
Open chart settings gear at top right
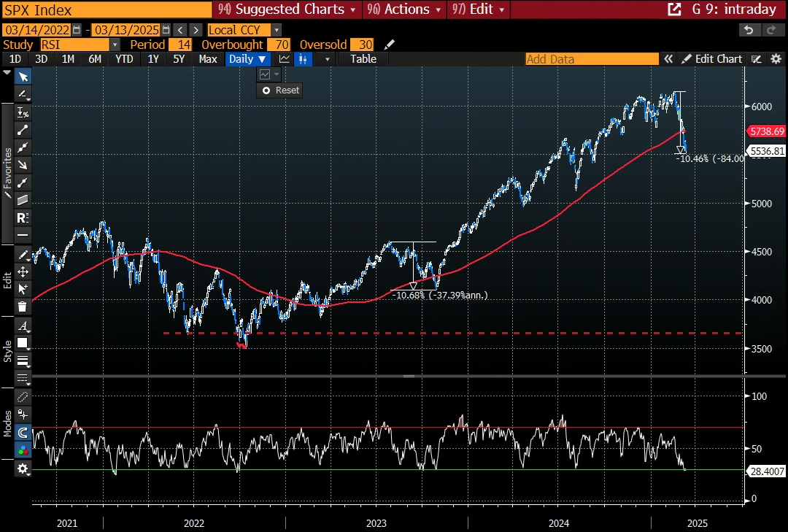coord(776,59)
